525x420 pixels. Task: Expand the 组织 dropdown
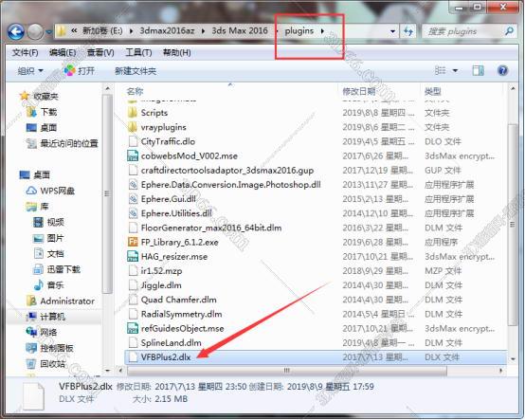(x=30, y=71)
